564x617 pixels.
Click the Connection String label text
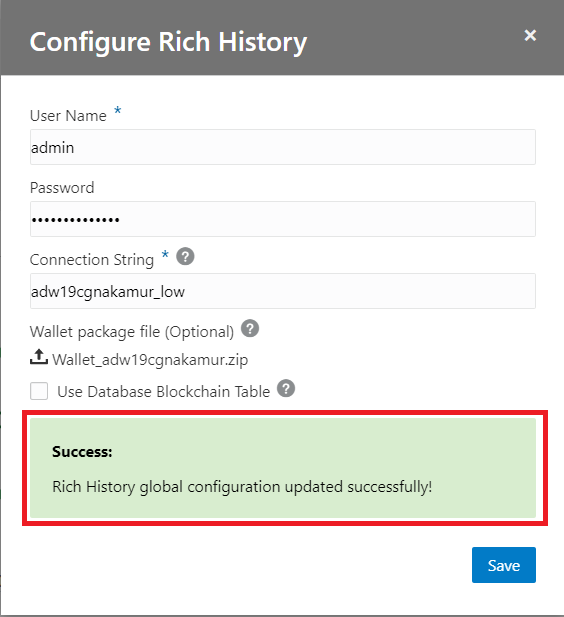(92, 260)
